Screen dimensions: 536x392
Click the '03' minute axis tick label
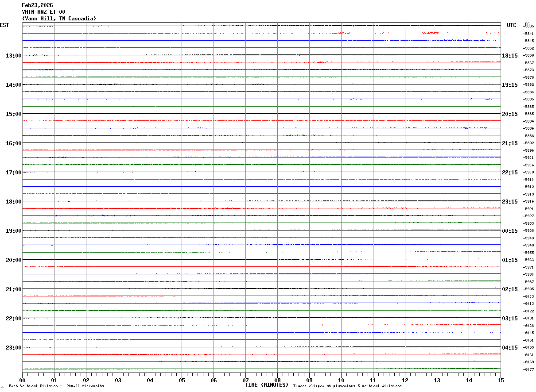point(118,380)
